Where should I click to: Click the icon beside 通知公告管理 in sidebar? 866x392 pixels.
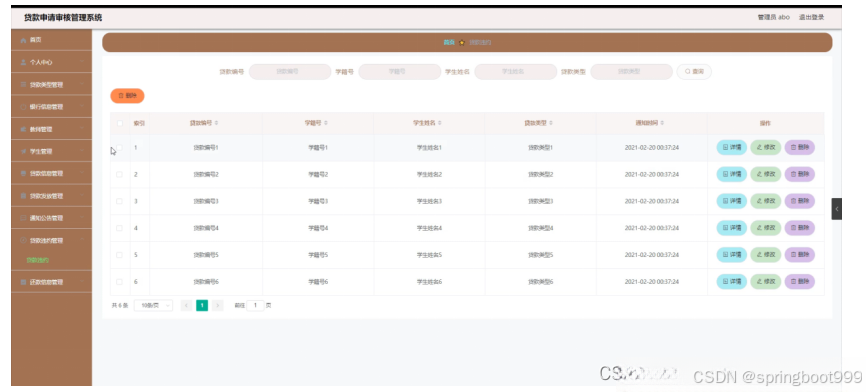click(x=23, y=218)
